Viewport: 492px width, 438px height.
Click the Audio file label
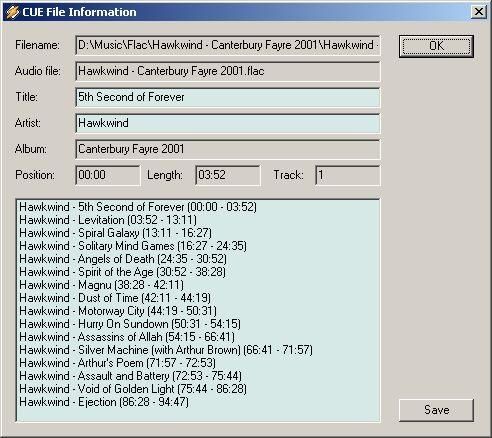click(x=38, y=71)
